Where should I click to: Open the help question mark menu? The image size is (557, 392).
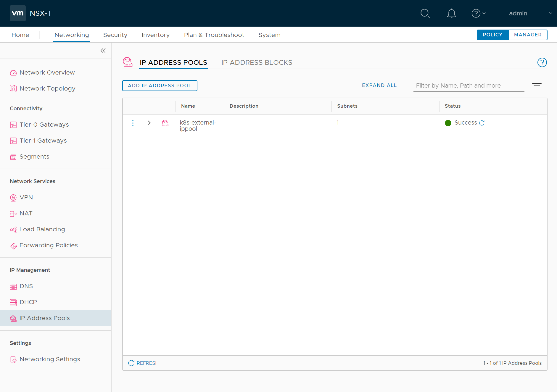coord(478,13)
